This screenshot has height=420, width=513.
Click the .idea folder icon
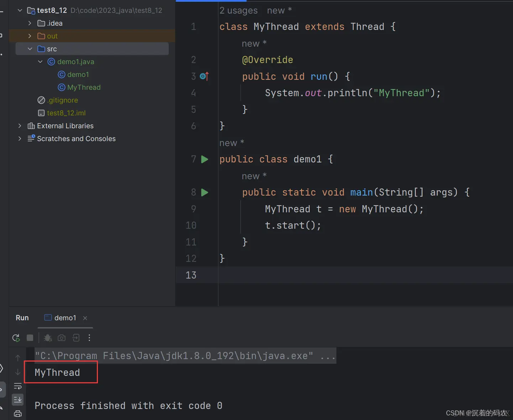pos(41,23)
